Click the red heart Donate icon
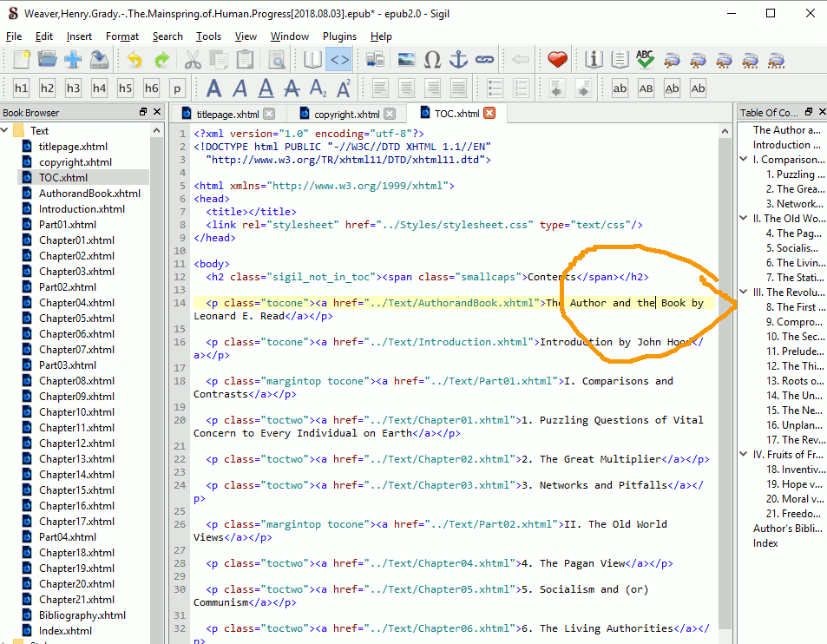Image resolution: width=827 pixels, height=644 pixels. (x=557, y=60)
